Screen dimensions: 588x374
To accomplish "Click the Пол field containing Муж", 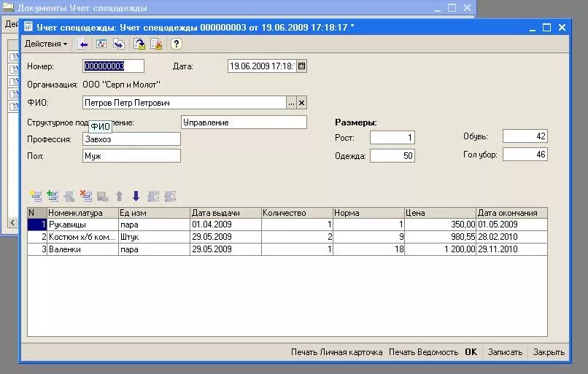I will pyautogui.click(x=131, y=156).
